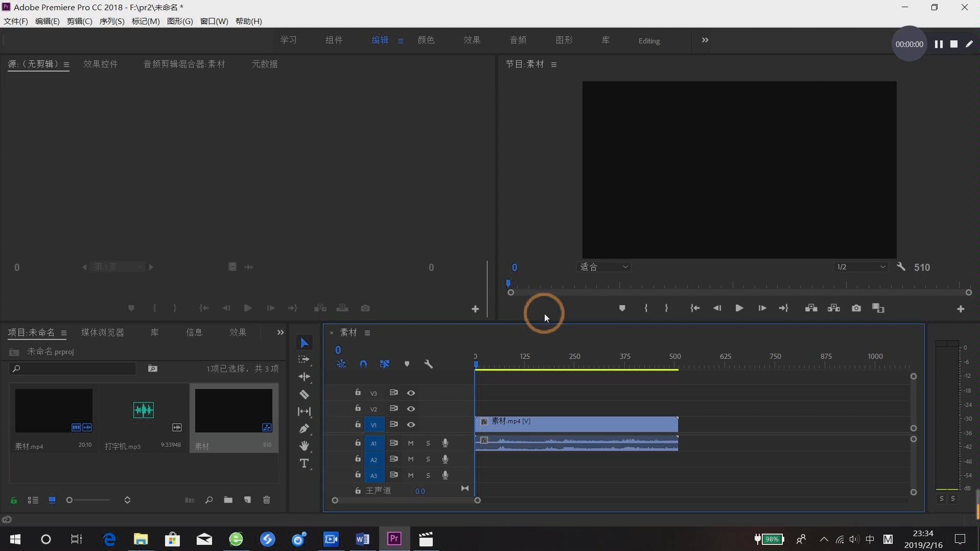Viewport: 980px width, 551px height.
Task: Open playback resolution dropdown 1/2
Action: tap(861, 267)
